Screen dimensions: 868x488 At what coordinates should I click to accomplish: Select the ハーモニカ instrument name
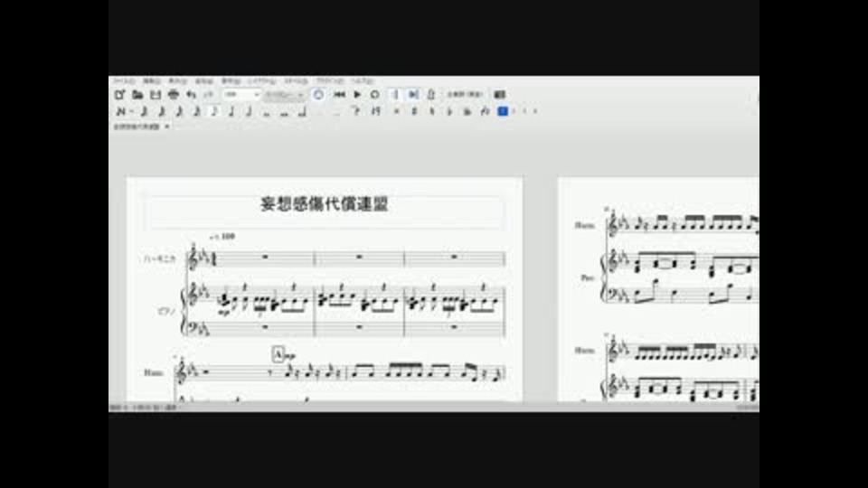tap(159, 258)
